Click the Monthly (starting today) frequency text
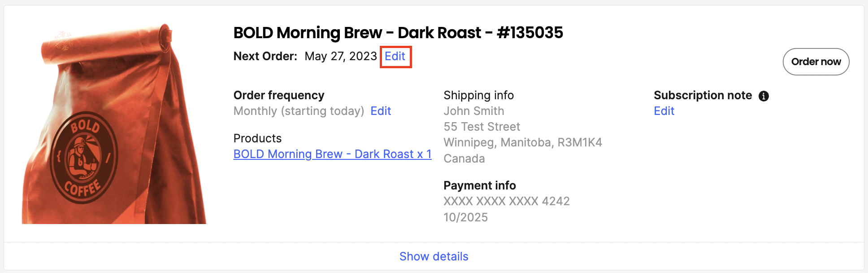Screen dimensions: 868x273 299,111
